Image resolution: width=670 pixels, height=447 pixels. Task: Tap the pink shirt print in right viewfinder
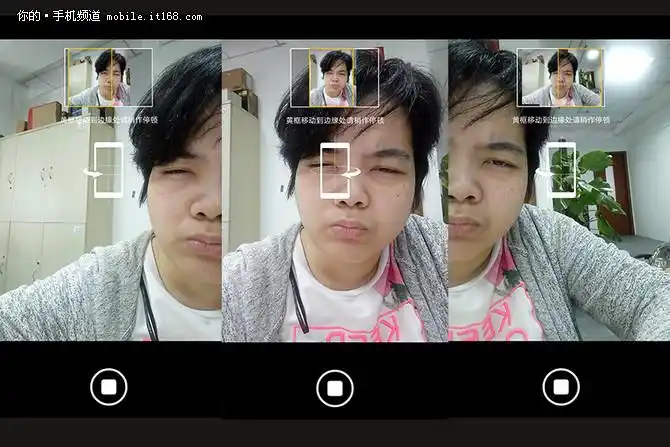pyautogui.click(x=500, y=300)
